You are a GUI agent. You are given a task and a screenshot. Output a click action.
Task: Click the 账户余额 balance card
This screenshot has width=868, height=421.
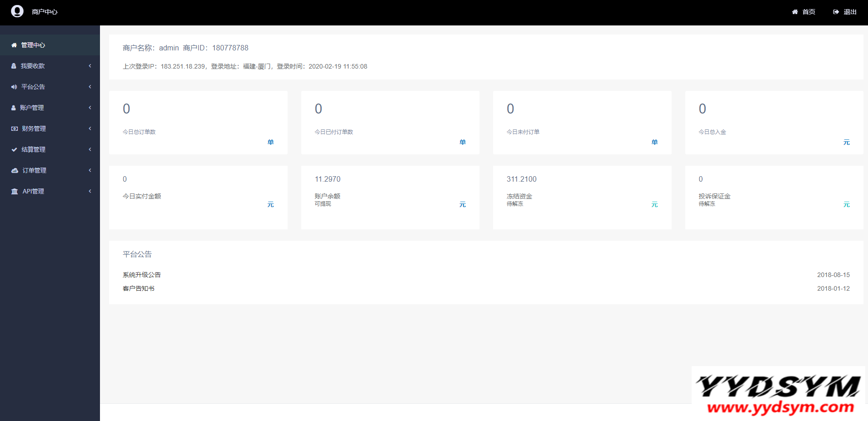pos(390,198)
